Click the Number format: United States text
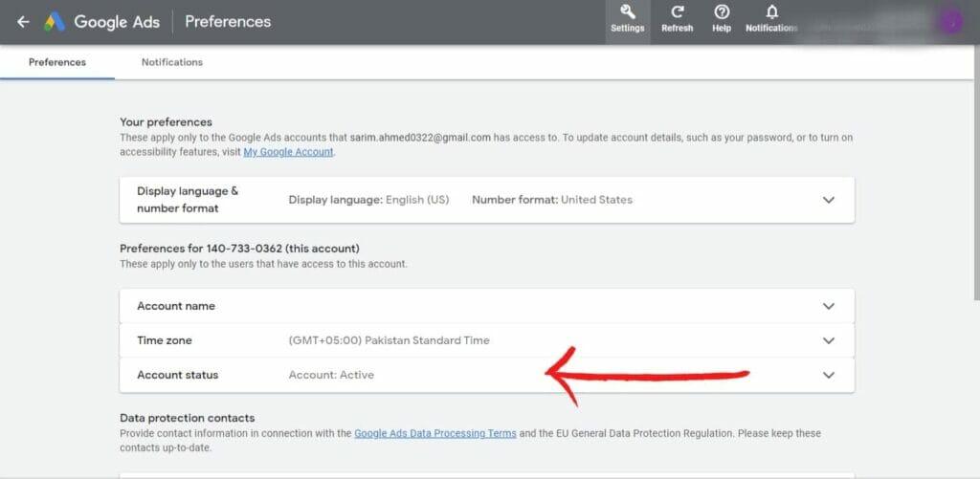 point(552,200)
